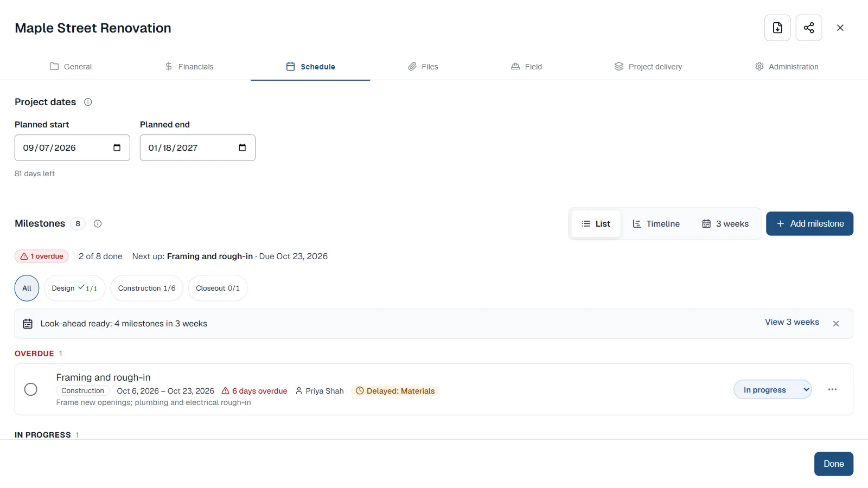This screenshot has height=488, width=868.
Task: Mark Framing and rough-in as complete
Action: (31, 389)
